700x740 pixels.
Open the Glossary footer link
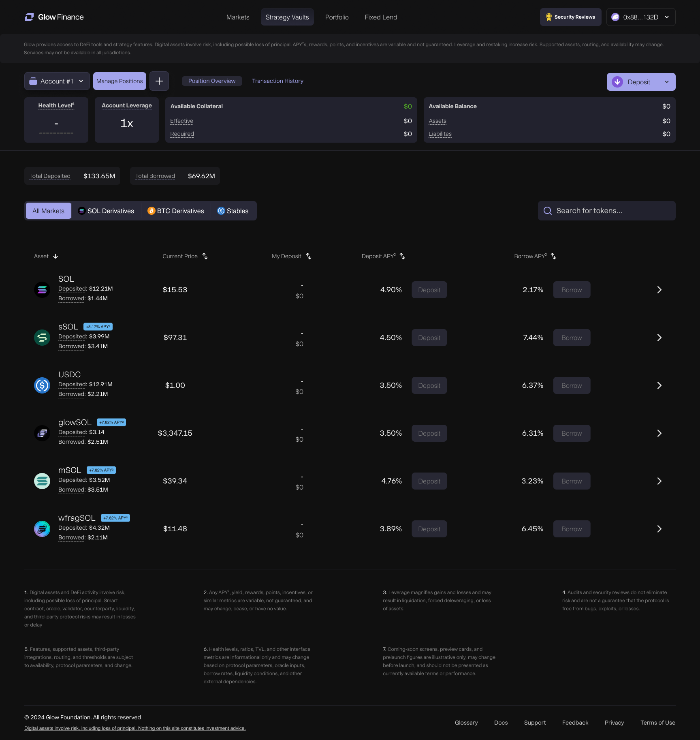click(x=466, y=723)
